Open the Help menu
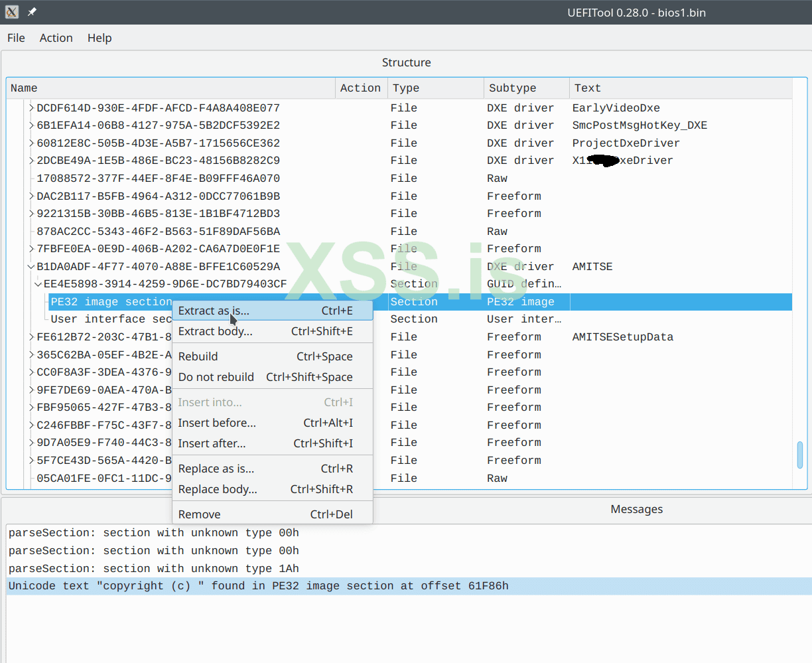This screenshot has width=812, height=663. pyautogui.click(x=100, y=38)
